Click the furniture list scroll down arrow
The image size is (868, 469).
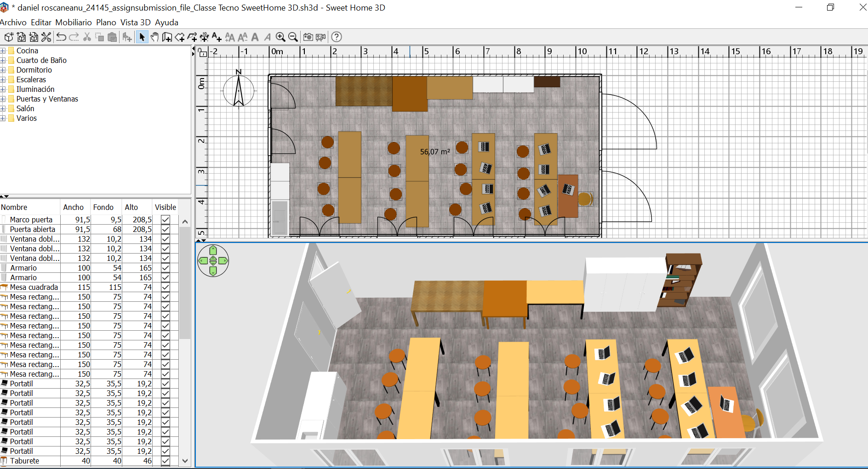(x=185, y=461)
